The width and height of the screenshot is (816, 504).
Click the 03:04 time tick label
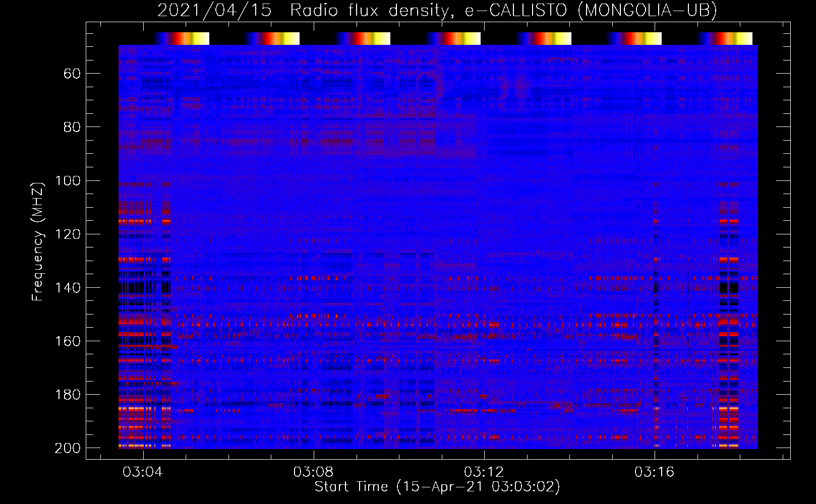[143, 472]
